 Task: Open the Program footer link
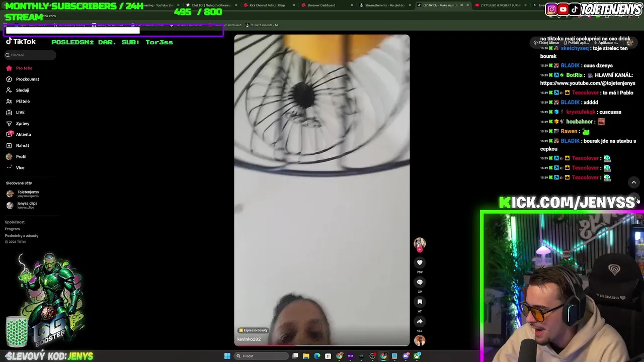[13, 229]
